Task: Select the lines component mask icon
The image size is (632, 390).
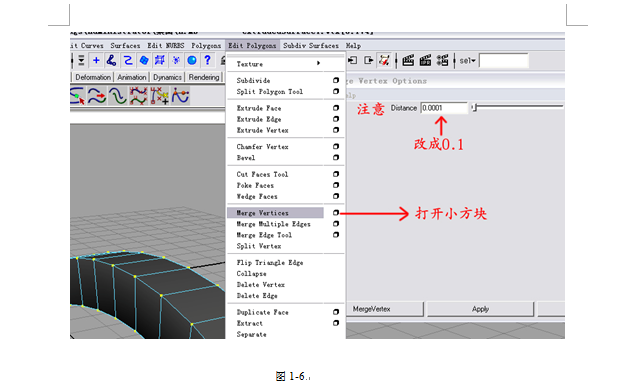Action: pyautogui.click(x=128, y=60)
